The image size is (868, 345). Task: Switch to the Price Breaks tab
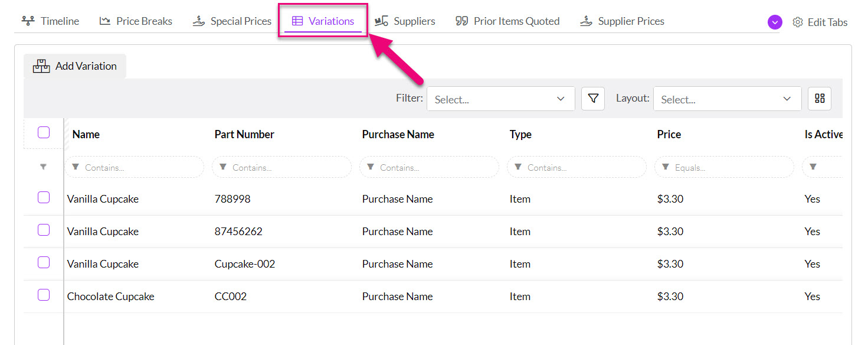point(136,21)
